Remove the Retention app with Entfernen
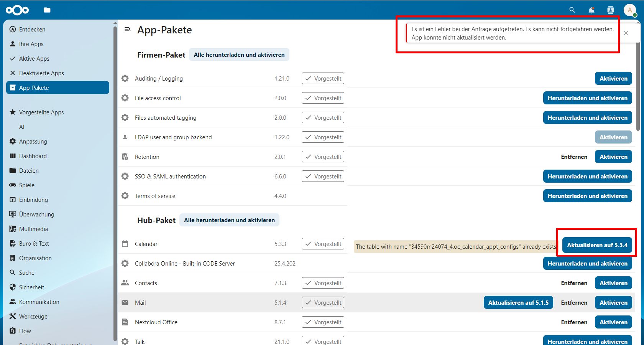The width and height of the screenshot is (644, 345). point(574,157)
